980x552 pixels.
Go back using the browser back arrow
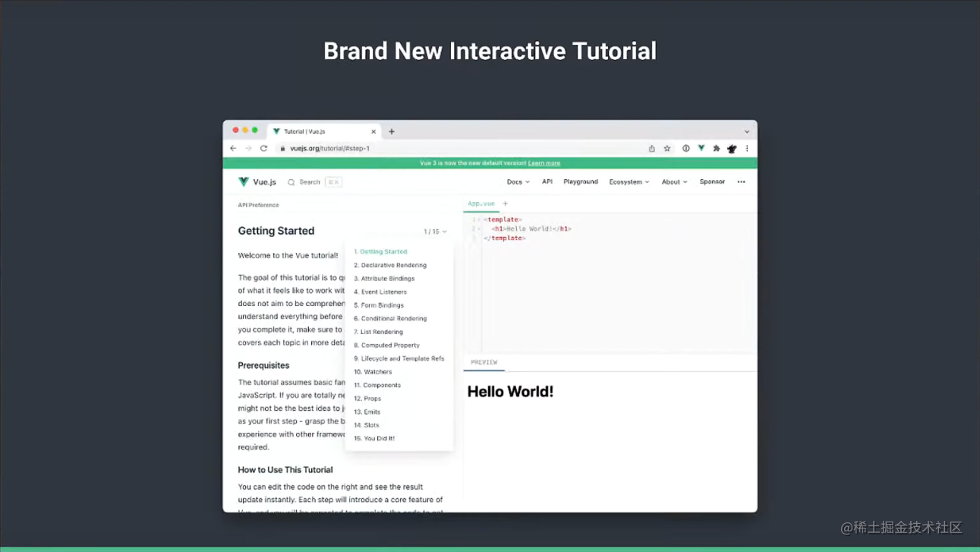coord(233,149)
